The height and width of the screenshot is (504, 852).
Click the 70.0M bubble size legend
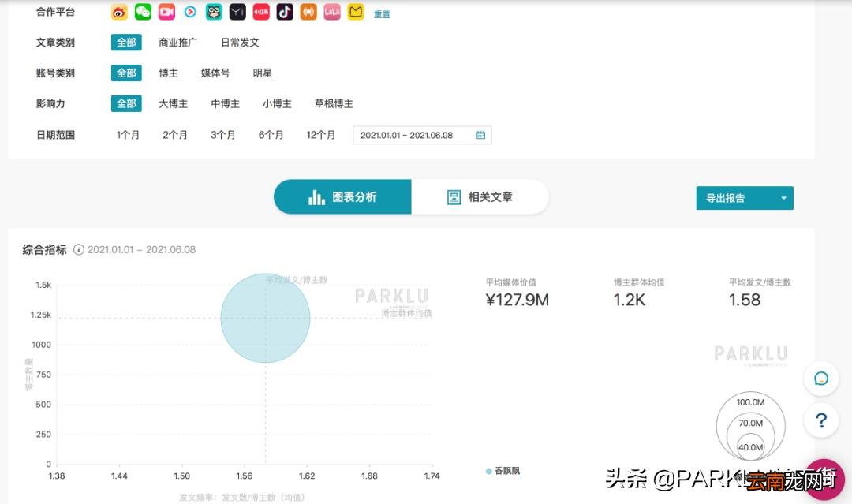coord(750,423)
